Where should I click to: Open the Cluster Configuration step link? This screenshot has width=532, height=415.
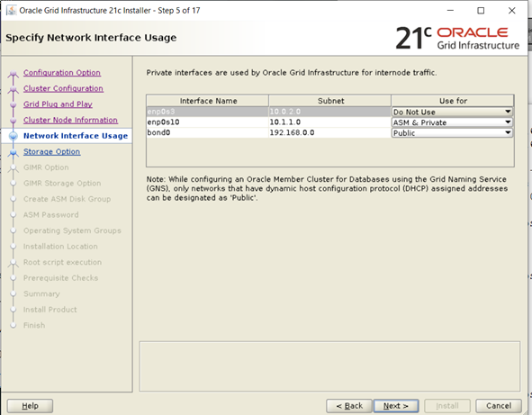pos(63,88)
